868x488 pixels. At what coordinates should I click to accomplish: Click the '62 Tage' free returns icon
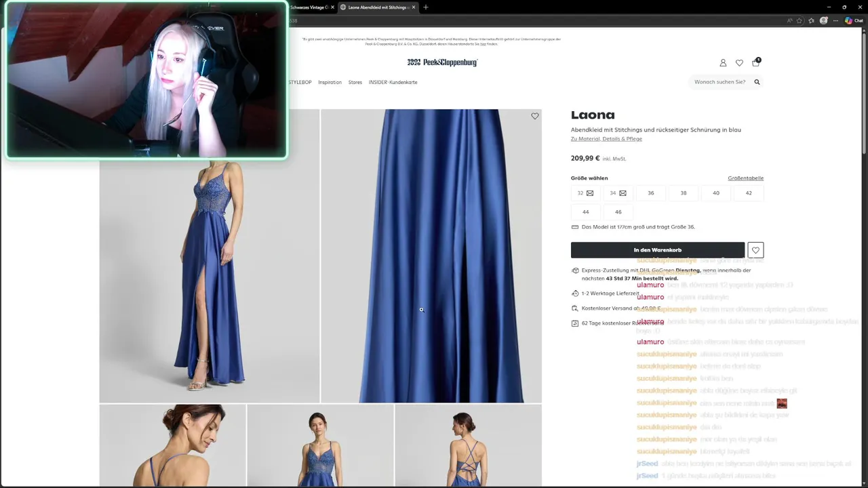coord(575,323)
